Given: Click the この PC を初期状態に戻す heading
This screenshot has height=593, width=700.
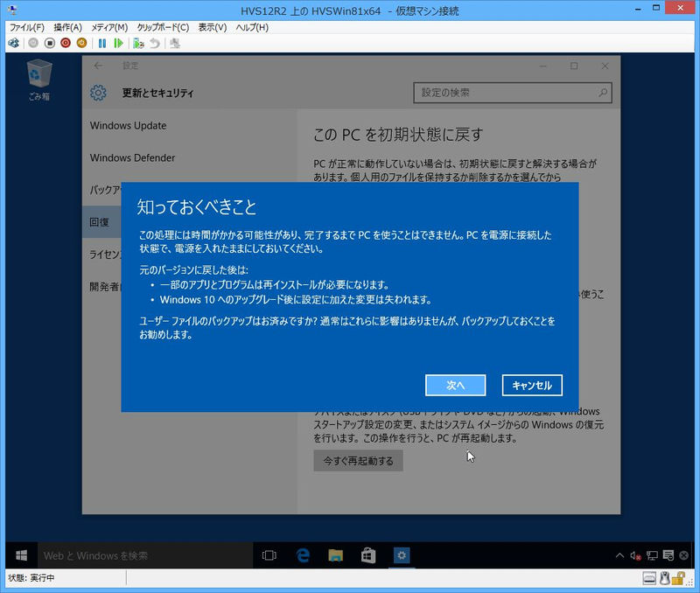Looking at the screenshot, I should [x=398, y=135].
